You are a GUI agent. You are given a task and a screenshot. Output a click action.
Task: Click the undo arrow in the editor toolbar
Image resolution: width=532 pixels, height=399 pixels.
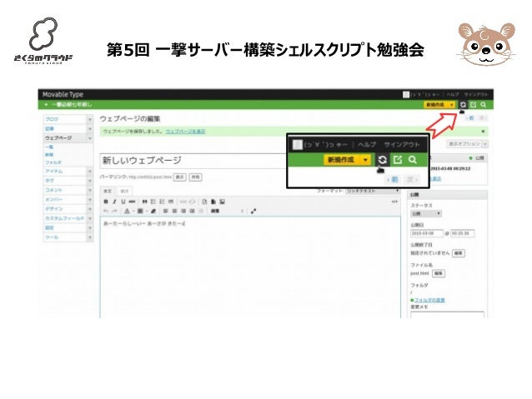click(x=106, y=211)
